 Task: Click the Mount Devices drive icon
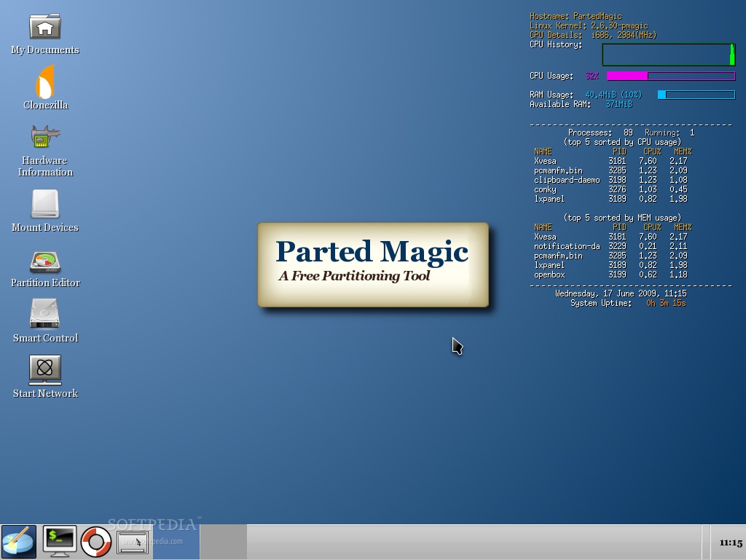click(45, 204)
